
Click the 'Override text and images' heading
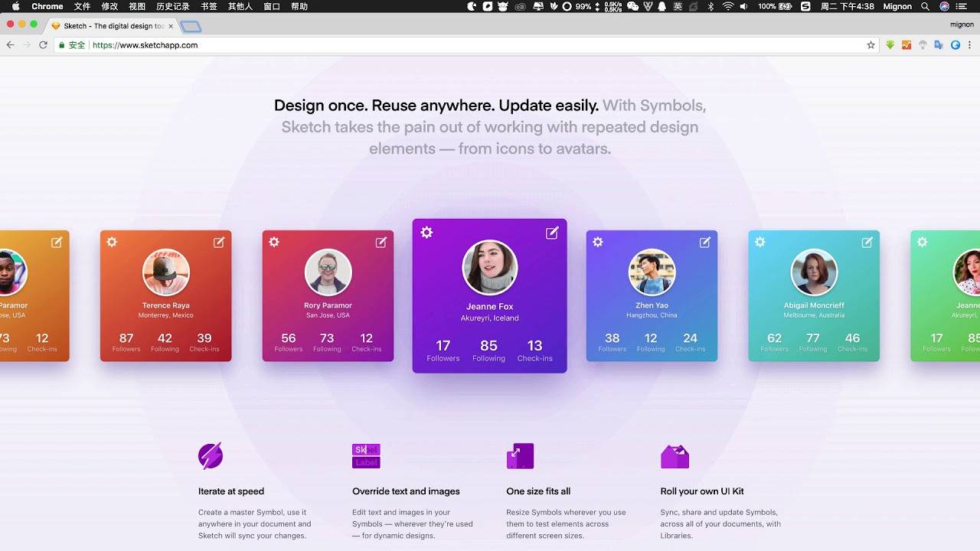pyautogui.click(x=406, y=491)
